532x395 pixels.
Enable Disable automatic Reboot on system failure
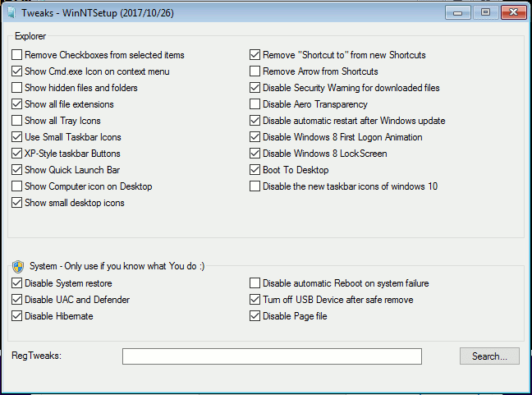[255, 283]
